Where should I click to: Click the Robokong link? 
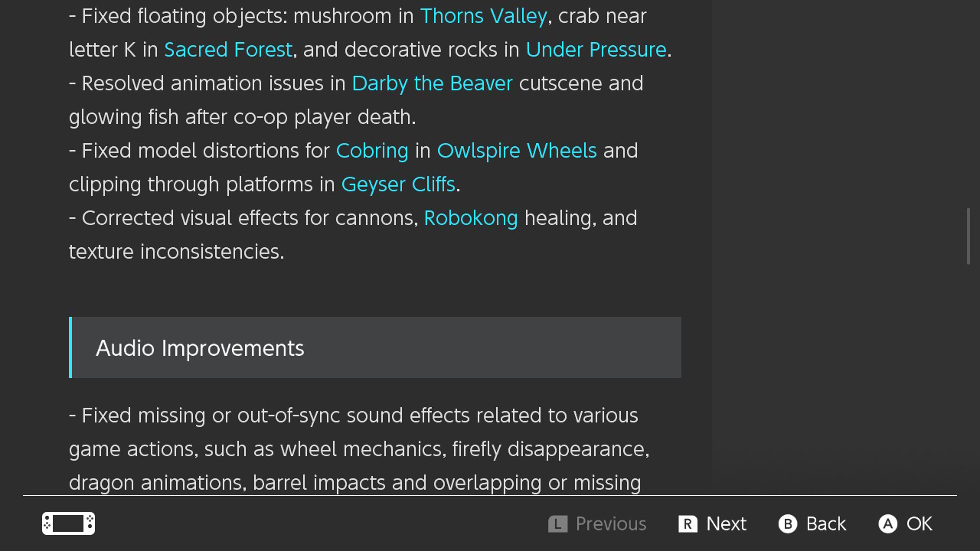471,218
